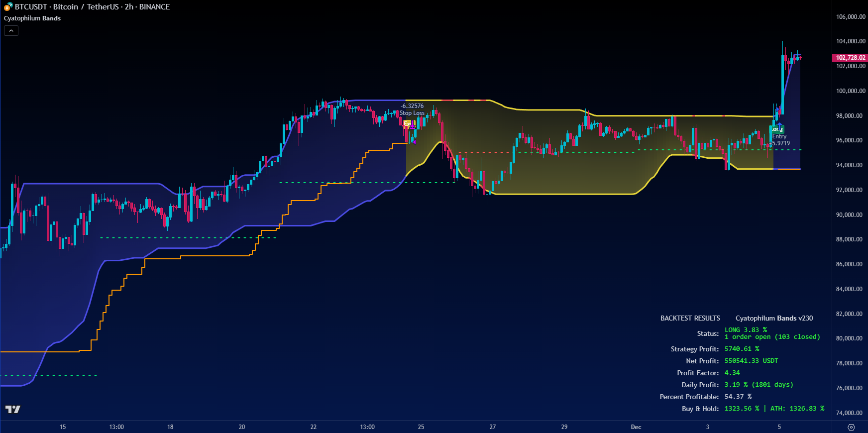Collapse the indicator legend with the chevron button
868x433 pixels.
click(x=11, y=31)
